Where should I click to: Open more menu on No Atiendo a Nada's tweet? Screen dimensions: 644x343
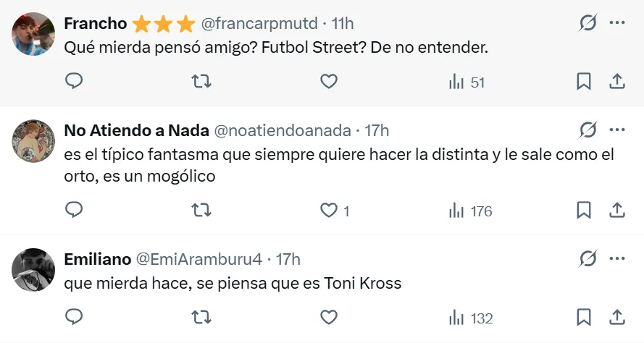617,130
